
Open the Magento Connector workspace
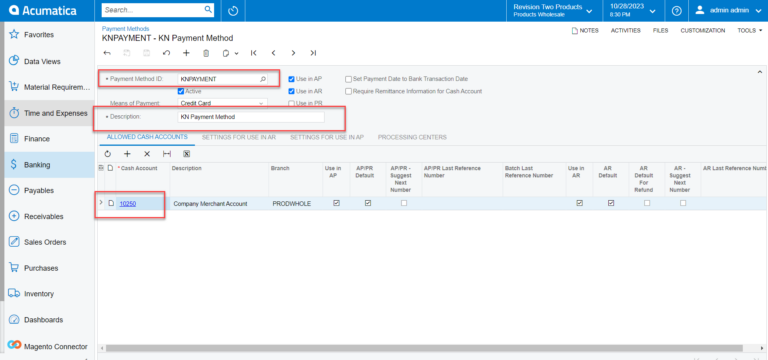[49, 346]
